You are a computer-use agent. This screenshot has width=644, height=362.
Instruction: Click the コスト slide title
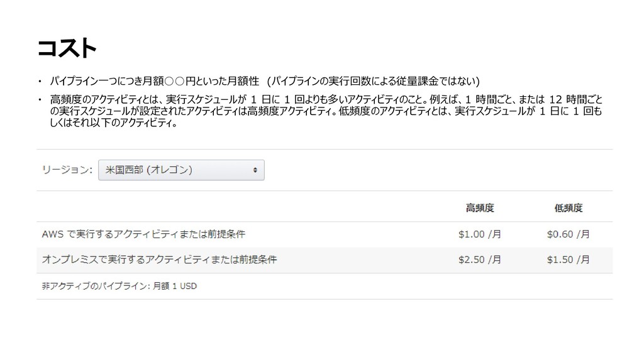coord(67,48)
